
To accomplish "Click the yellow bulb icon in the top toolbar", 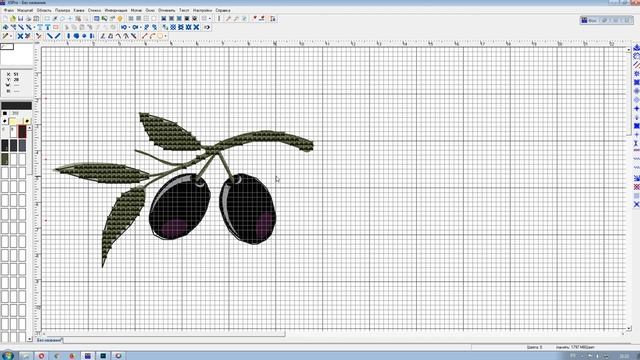I will pyautogui.click(x=119, y=18).
